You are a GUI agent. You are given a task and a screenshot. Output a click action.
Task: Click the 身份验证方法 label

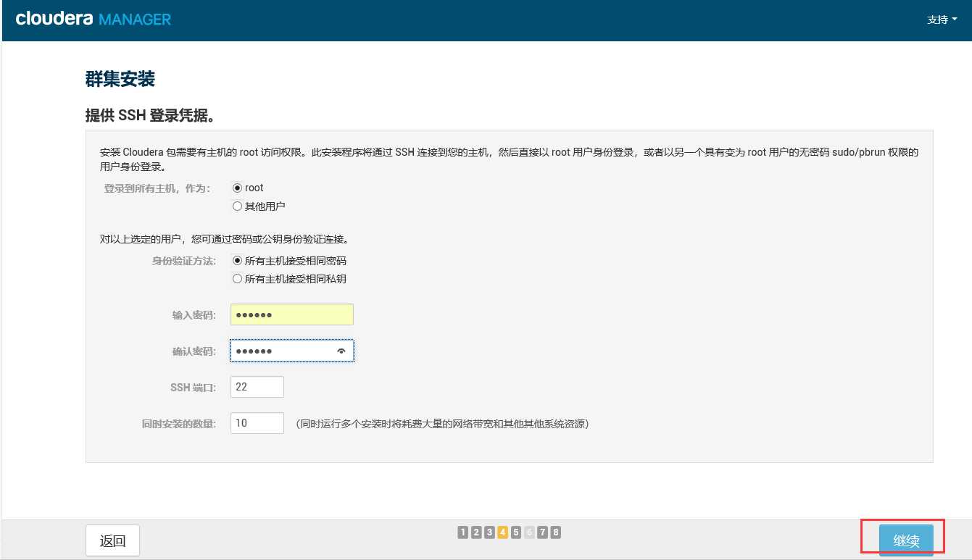[x=183, y=261]
